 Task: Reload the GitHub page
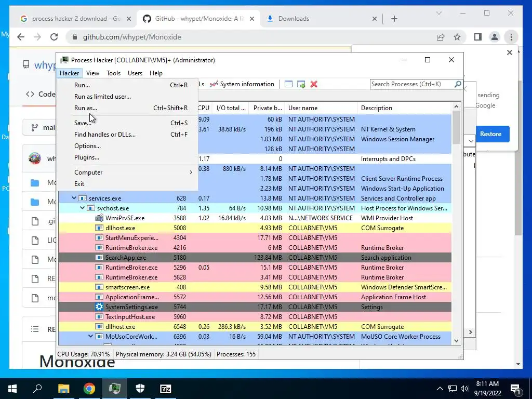[54, 37]
